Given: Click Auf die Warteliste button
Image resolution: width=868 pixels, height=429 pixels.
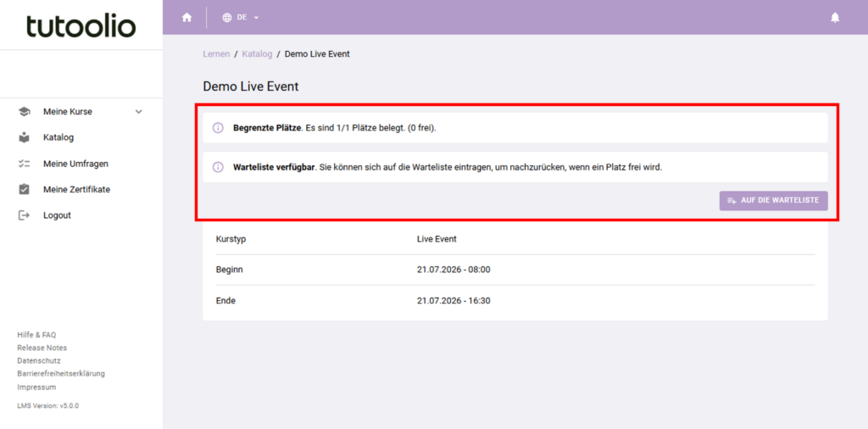Looking at the screenshot, I should [x=773, y=200].
